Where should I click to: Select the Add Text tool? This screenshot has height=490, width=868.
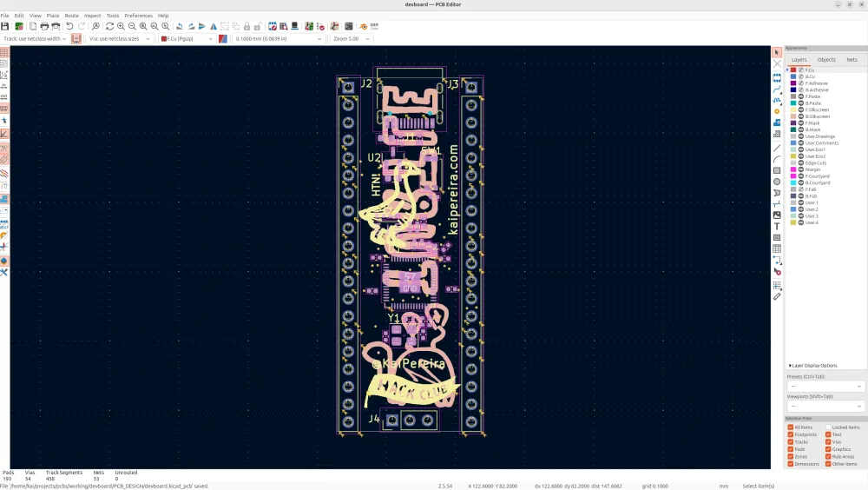click(777, 226)
